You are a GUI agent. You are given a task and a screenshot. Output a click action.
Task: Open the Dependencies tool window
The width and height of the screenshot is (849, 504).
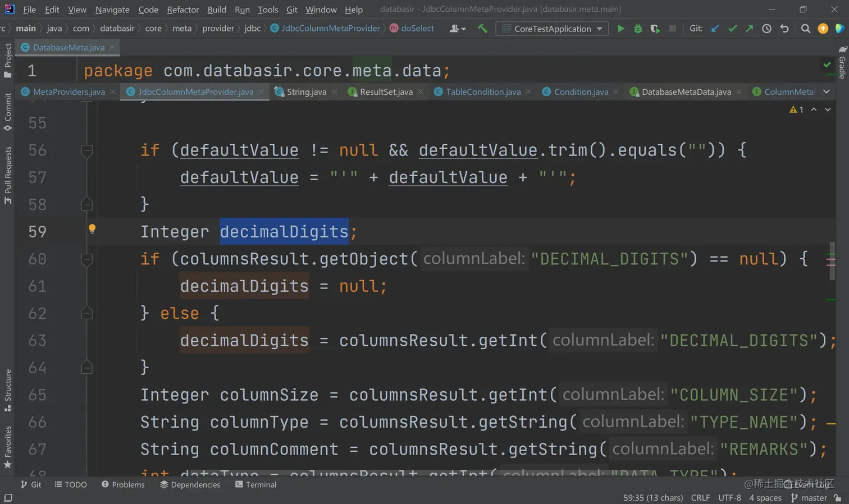coord(190,484)
